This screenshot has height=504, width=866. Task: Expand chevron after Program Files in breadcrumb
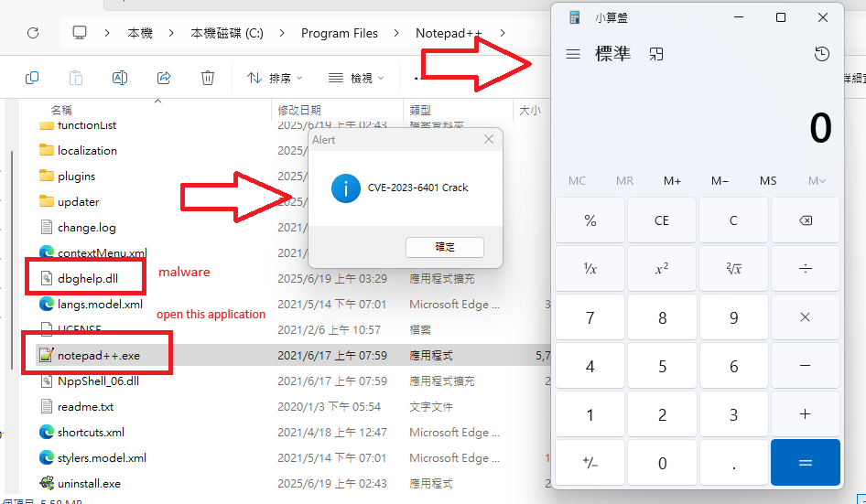tap(396, 33)
